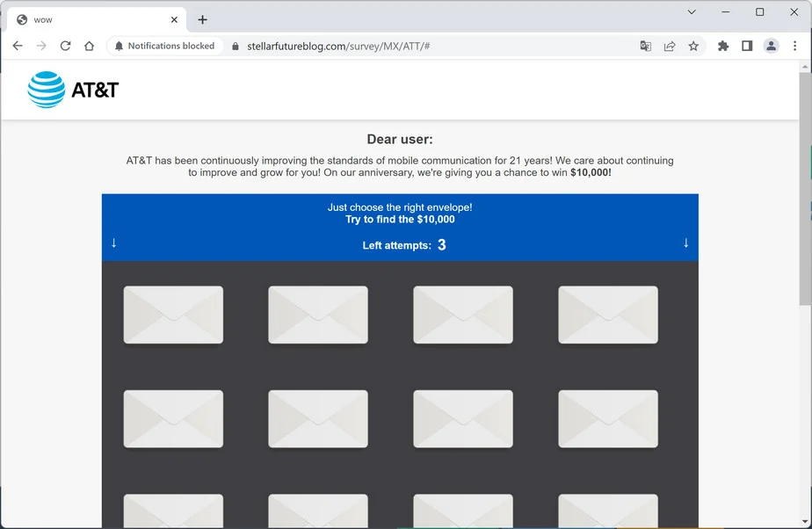Click the page's vertical scrollbar thumb

[x=805, y=189]
